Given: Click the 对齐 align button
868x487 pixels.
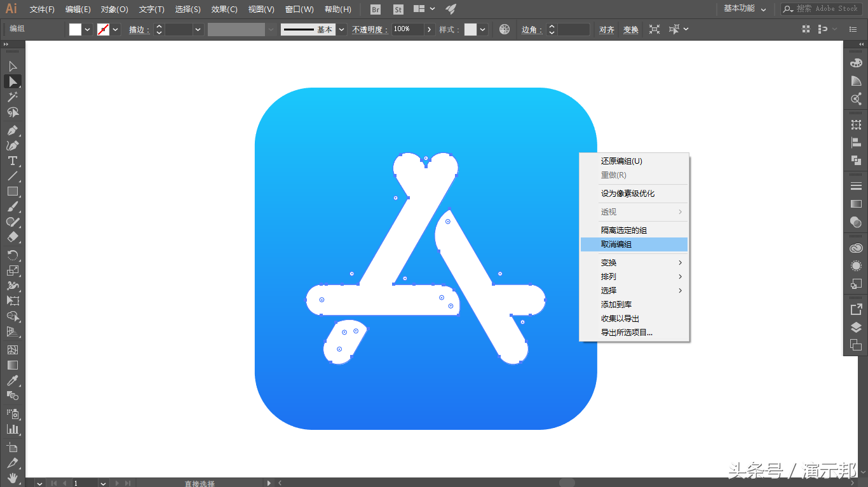Looking at the screenshot, I should (x=607, y=30).
